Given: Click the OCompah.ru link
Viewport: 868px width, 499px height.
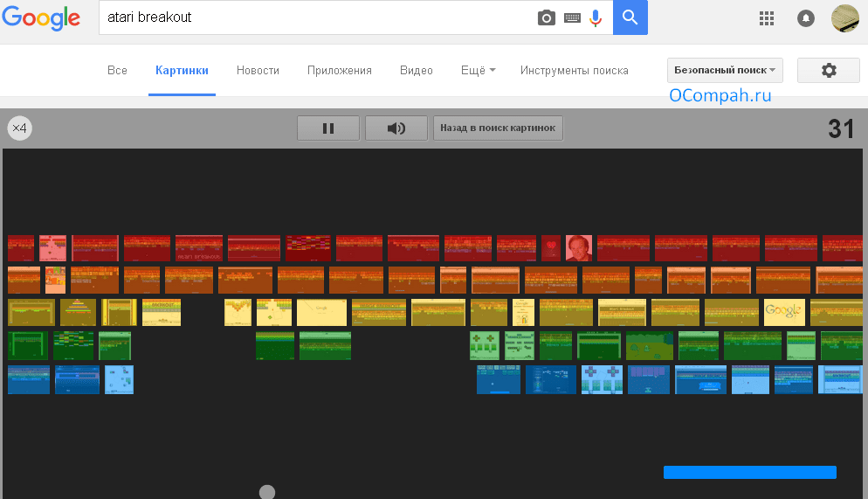Looking at the screenshot, I should [720, 95].
